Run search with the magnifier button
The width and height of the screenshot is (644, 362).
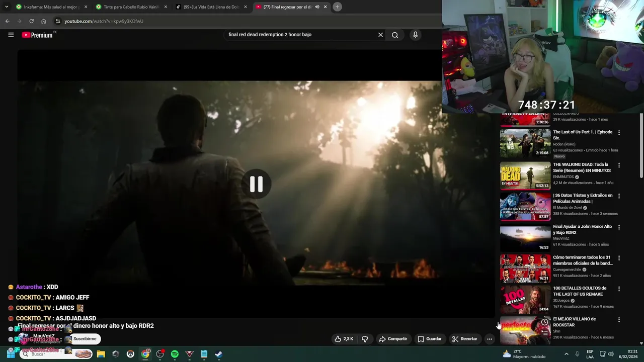point(395,35)
